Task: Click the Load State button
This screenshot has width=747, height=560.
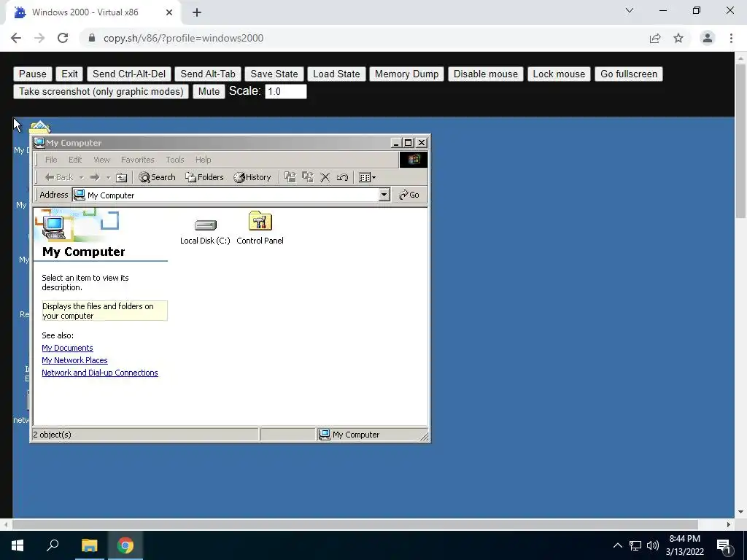Action: pyautogui.click(x=336, y=74)
